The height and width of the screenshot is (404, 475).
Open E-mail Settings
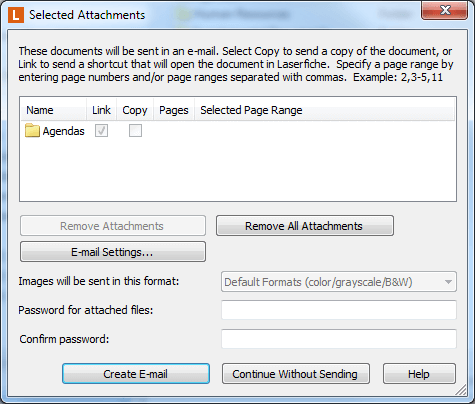[x=113, y=252]
